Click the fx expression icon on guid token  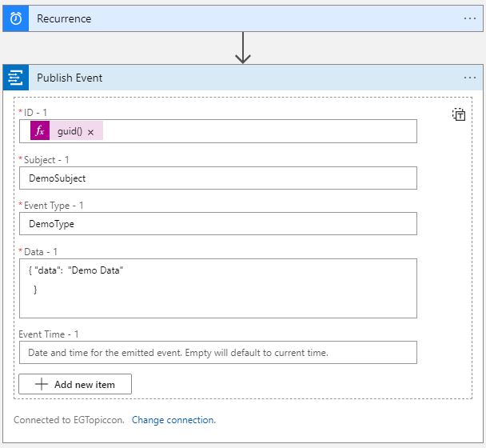(40, 131)
